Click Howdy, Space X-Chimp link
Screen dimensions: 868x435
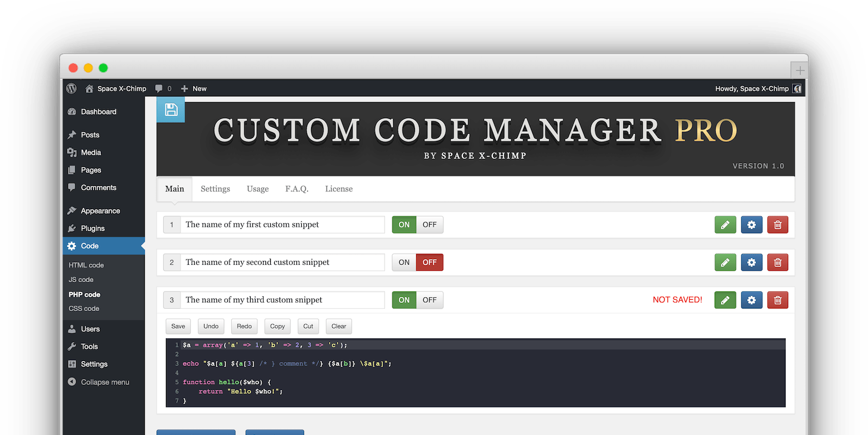tap(752, 89)
